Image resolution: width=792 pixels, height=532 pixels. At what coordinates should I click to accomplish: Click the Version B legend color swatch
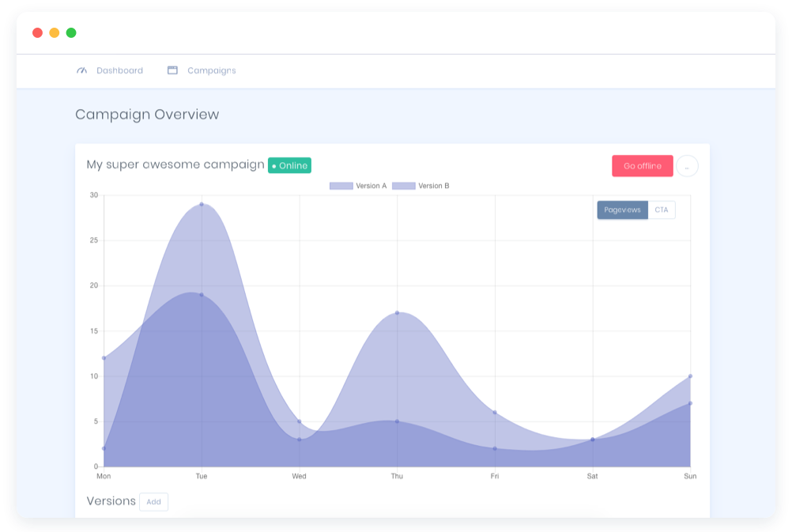point(404,186)
